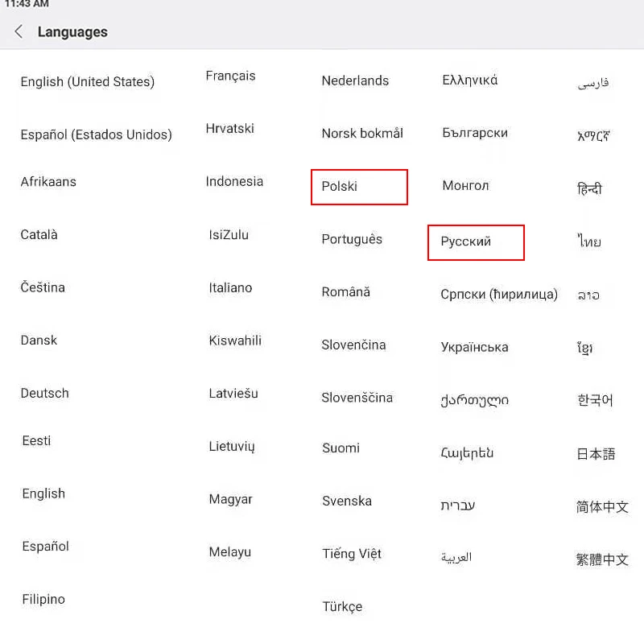Pick Indonesia language
The width and height of the screenshot is (644, 644).
click(x=234, y=181)
